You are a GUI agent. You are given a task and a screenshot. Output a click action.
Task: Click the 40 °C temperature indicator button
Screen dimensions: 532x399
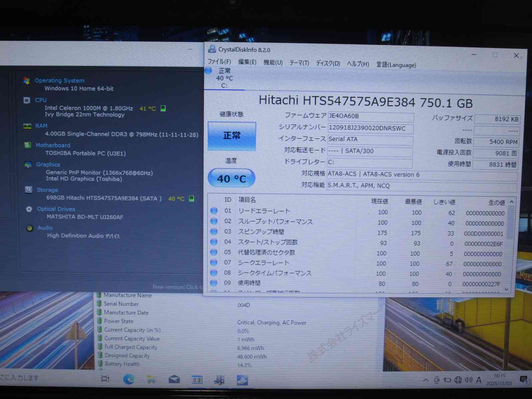231,179
